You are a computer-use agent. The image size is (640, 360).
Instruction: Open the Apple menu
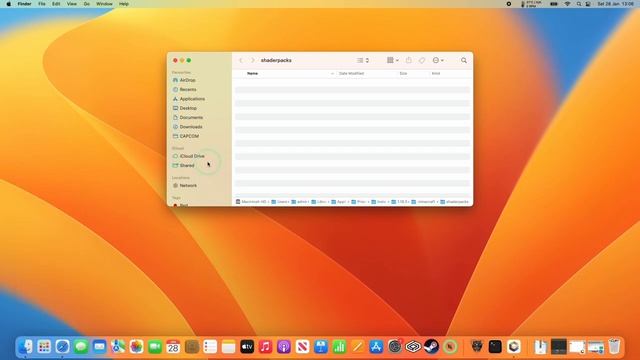pyautogui.click(x=9, y=4)
